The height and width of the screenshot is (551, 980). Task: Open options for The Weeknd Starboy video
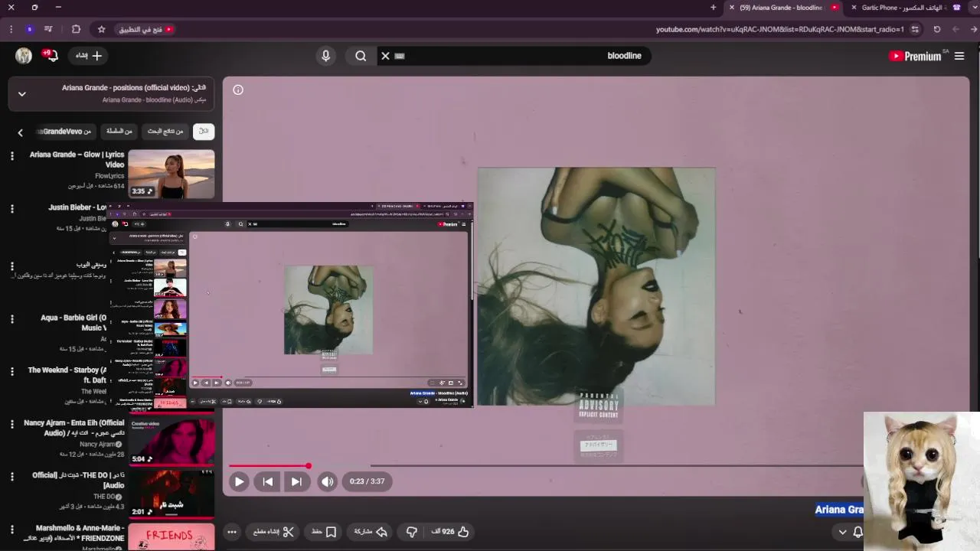pyautogui.click(x=11, y=372)
